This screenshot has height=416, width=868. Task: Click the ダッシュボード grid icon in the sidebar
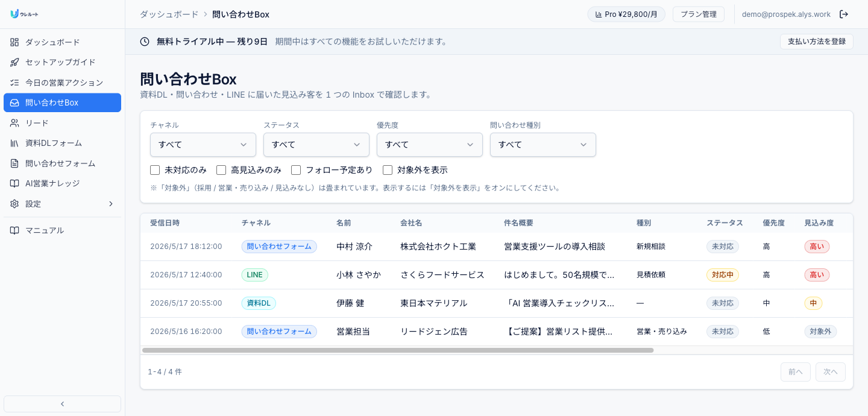14,42
